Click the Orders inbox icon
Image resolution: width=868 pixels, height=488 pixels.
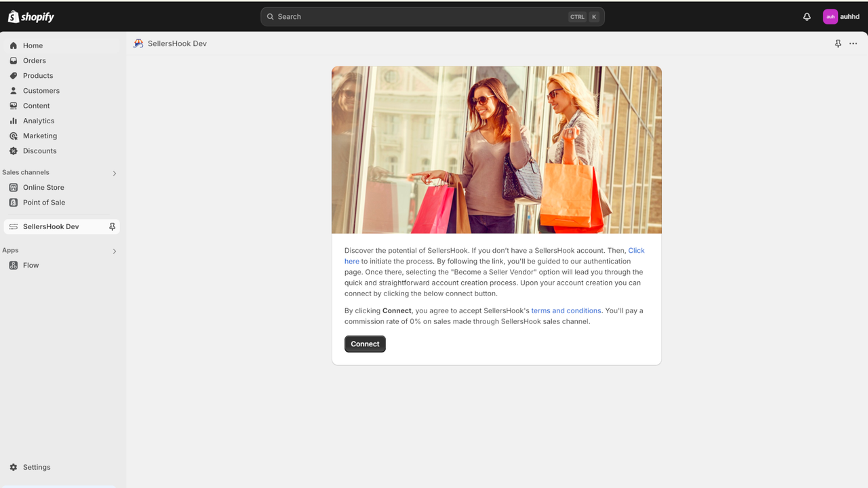pos(14,60)
